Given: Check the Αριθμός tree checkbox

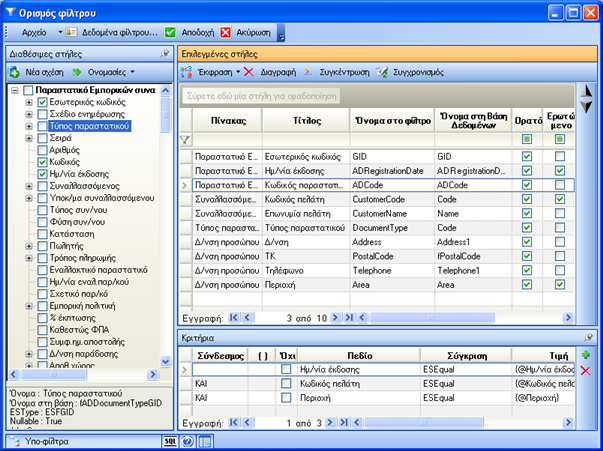Looking at the screenshot, I should point(42,150).
